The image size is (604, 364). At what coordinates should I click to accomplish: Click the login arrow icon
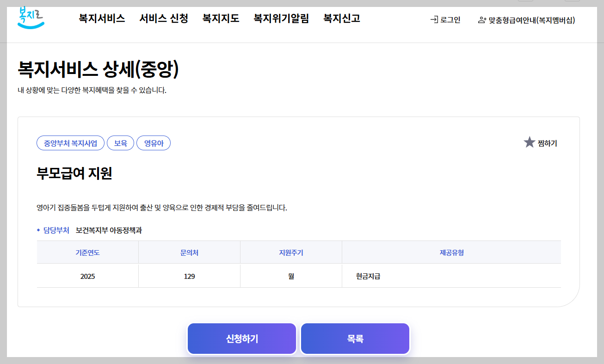[x=434, y=20]
